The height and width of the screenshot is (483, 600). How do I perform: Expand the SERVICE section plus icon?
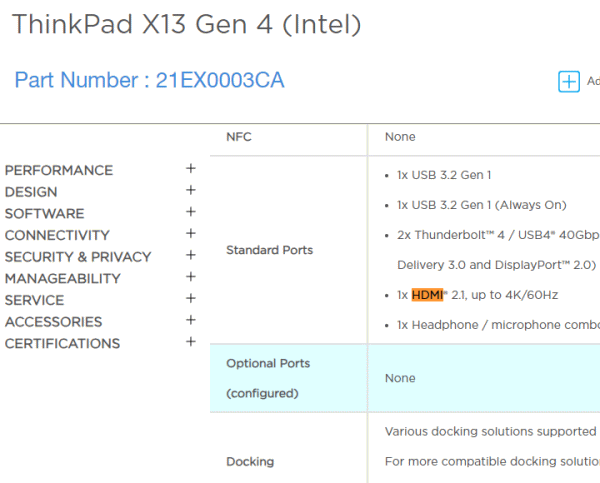click(191, 298)
